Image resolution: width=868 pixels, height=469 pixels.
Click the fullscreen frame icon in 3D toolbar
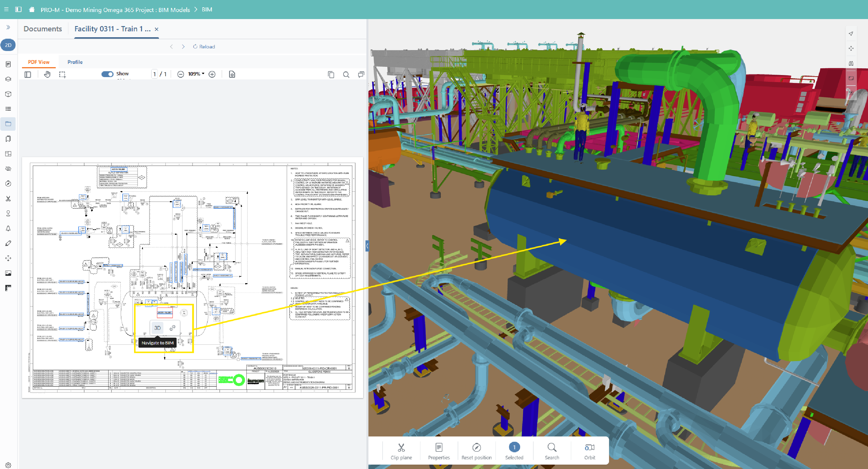tap(851, 78)
